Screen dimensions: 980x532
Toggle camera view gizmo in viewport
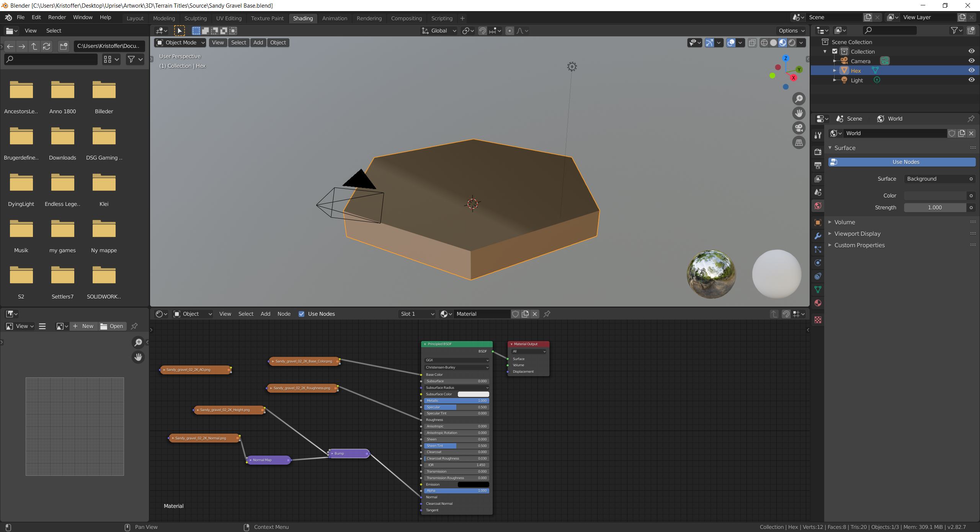799,128
